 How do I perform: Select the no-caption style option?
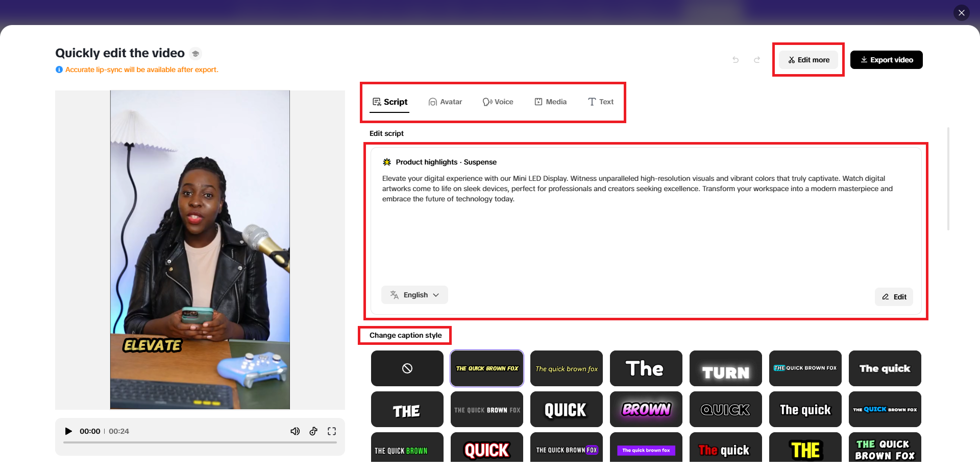(x=407, y=368)
